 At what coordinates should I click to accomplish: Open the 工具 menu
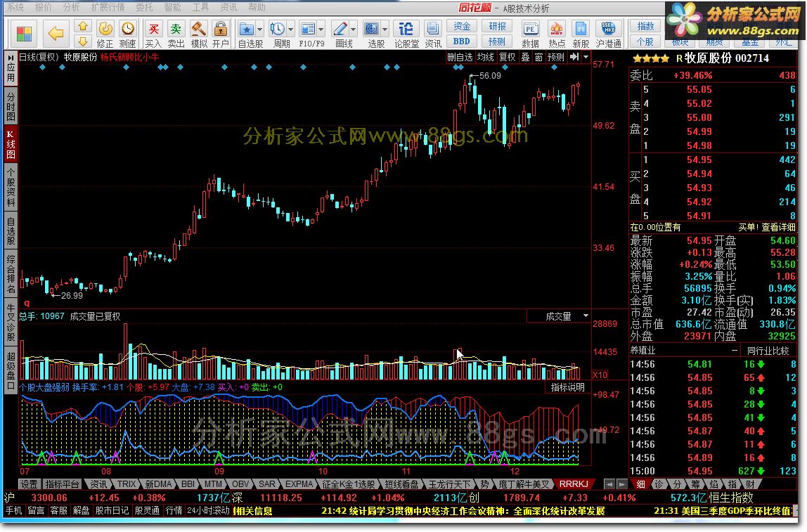(200, 7)
